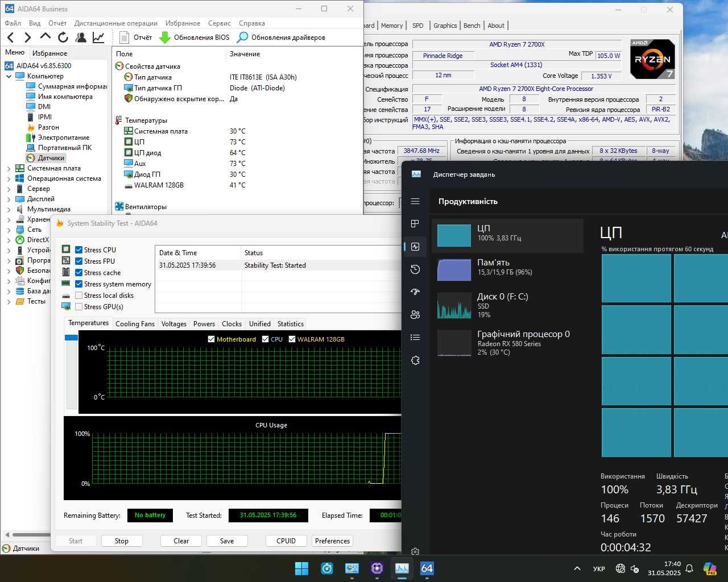Click the Task Manager taskbar icon
Screen dimensions: 728x582
[x=402, y=568]
